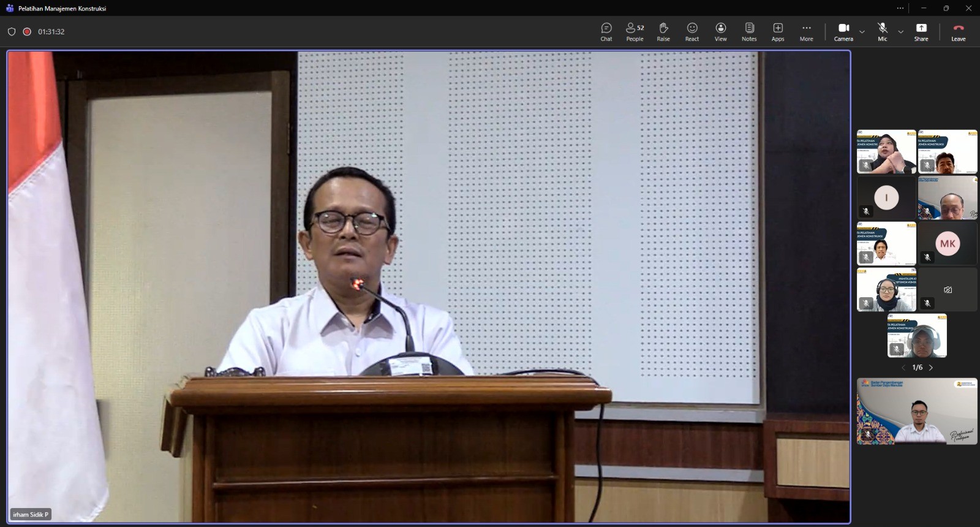Select the MK participant tile

pos(948,243)
